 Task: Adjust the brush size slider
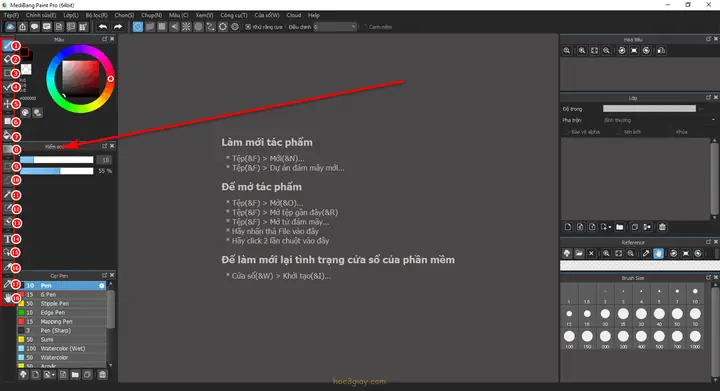[x=56, y=160]
